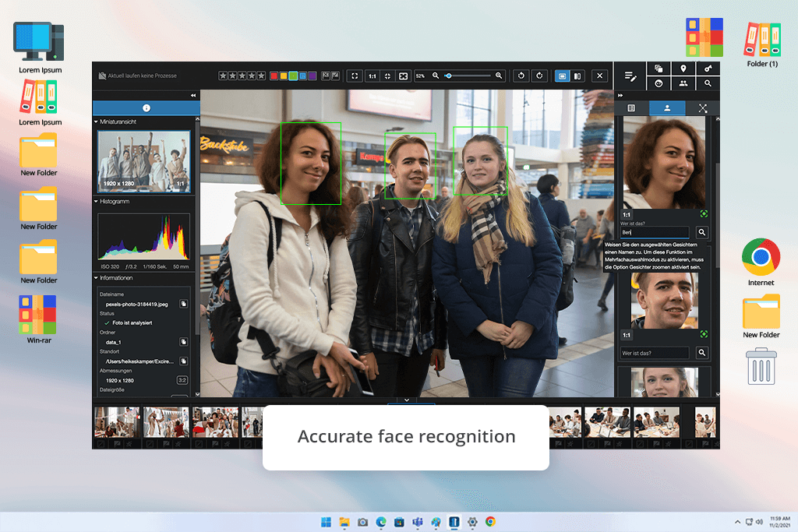
Task: Open File Explorer from taskbar
Action: [344, 522]
